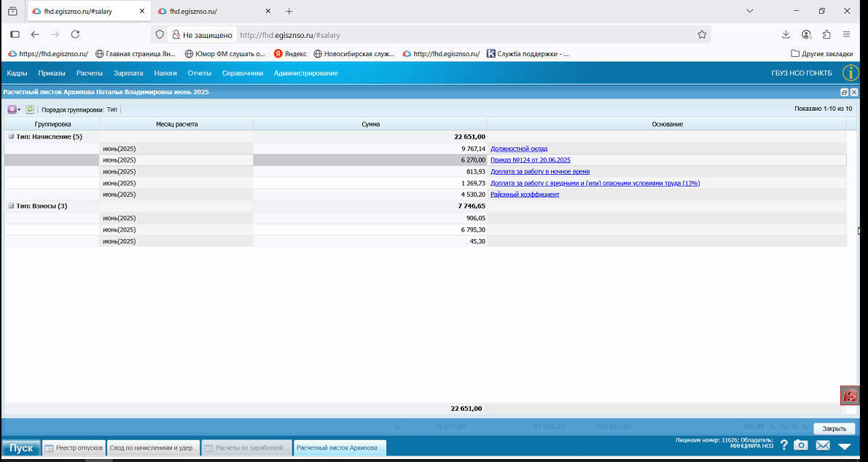Click the Тип grouping order label
This screenshot has height=462, width=868.
pos(112,109)
